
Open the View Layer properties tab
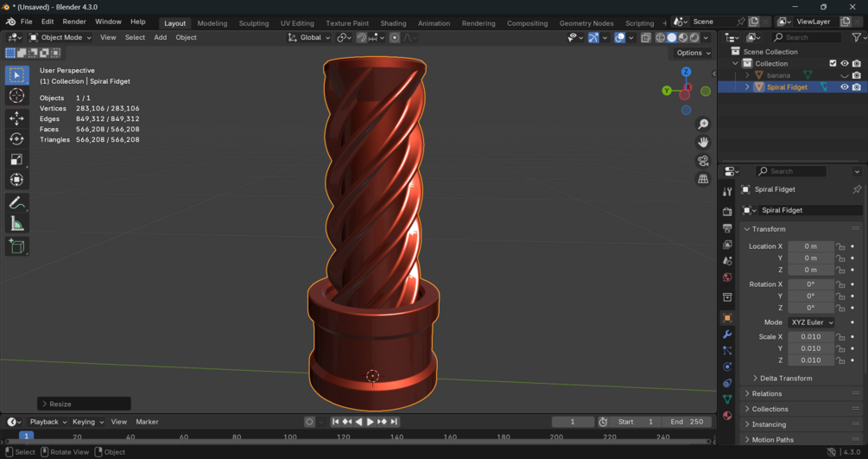tap(727, 245)
